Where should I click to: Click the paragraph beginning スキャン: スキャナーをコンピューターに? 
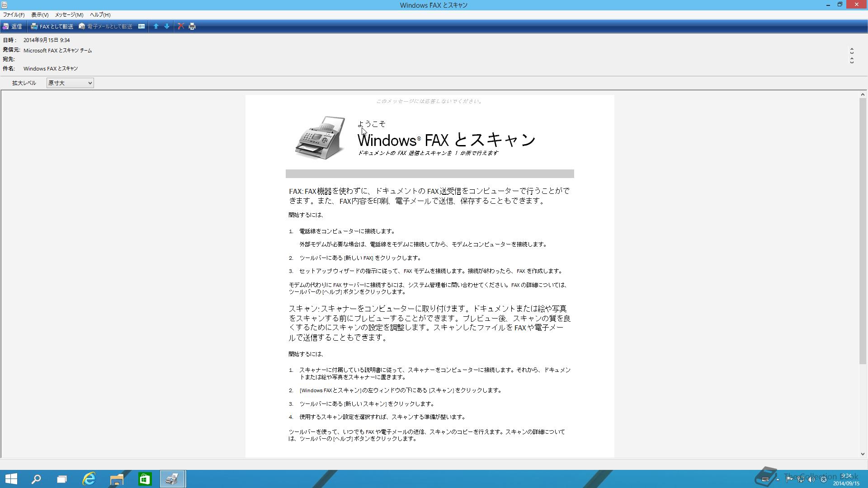pyautogui.click(x=429, y=323)
